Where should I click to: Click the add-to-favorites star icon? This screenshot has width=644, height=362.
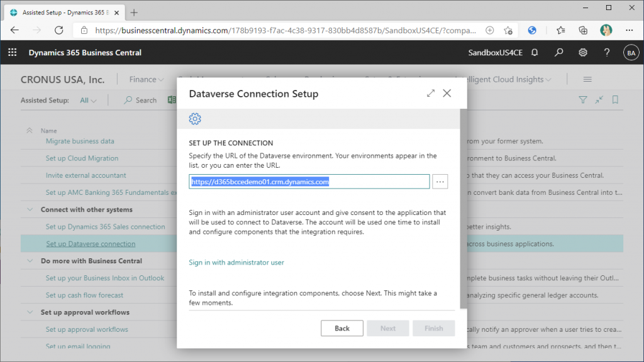(x=508, y=30)
